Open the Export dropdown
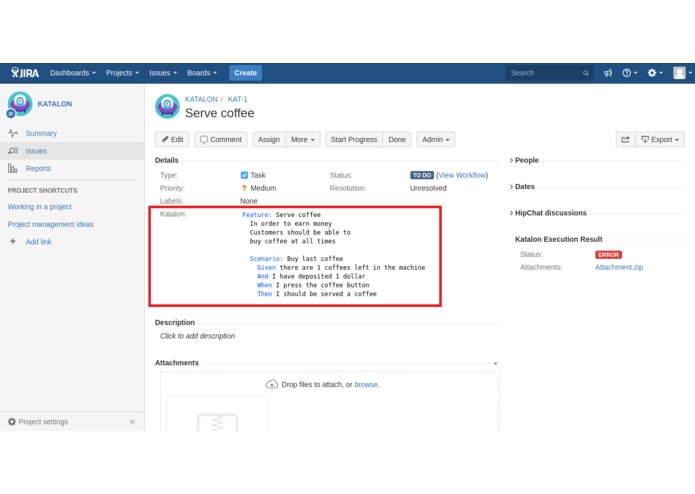Viewport: 695px width, 494px height. [x=660, y=140]
